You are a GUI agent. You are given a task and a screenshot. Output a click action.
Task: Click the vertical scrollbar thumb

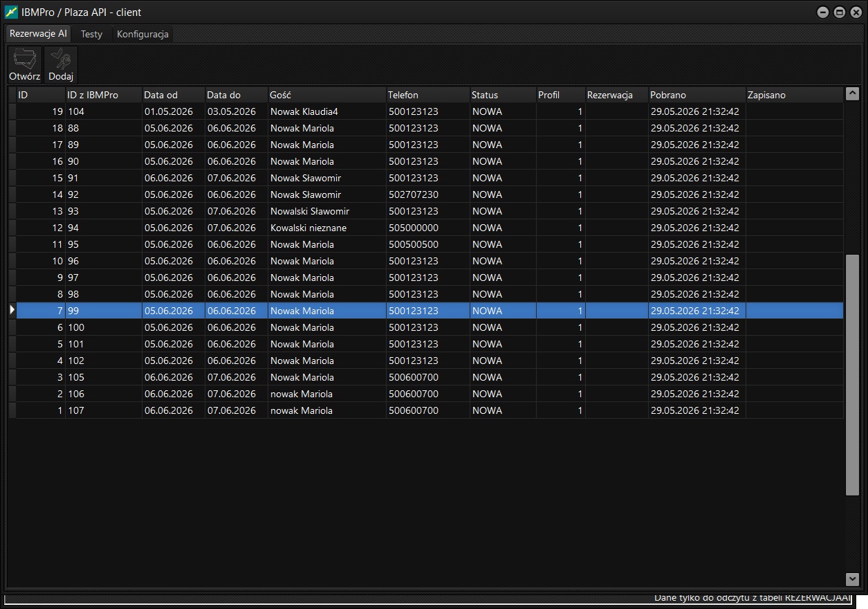[852, 374]
